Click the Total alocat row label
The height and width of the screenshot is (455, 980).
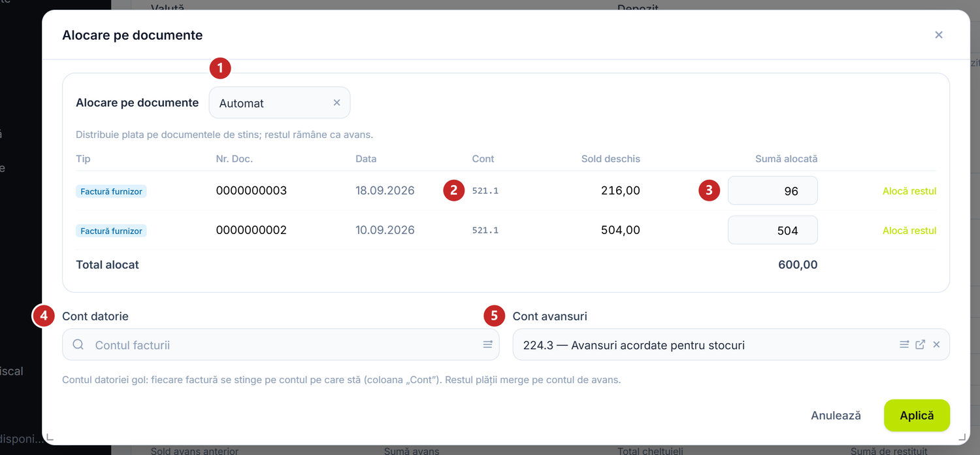pyautogui.click(x=108, y=265)
